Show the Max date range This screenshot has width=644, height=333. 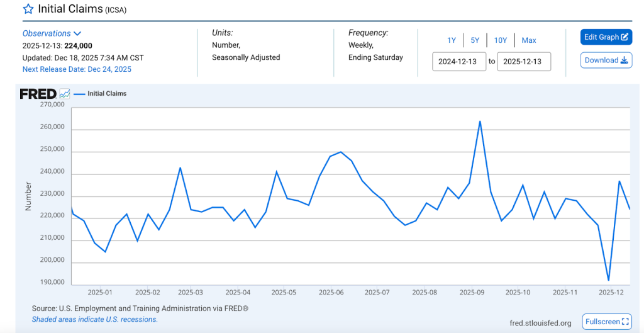click(x=529, y=40)
